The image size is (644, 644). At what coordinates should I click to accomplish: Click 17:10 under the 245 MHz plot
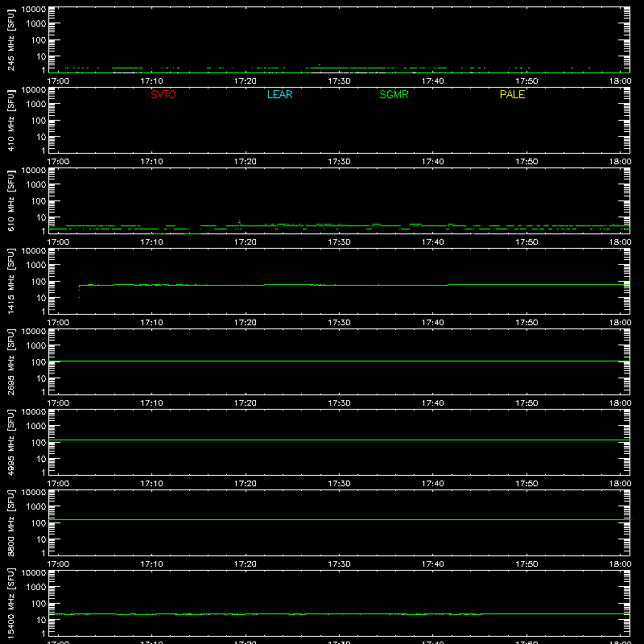click(151, 81)
